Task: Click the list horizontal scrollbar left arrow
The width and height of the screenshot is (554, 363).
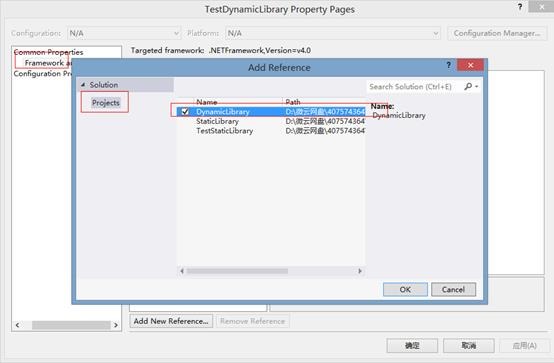Action: coord(182,271)
